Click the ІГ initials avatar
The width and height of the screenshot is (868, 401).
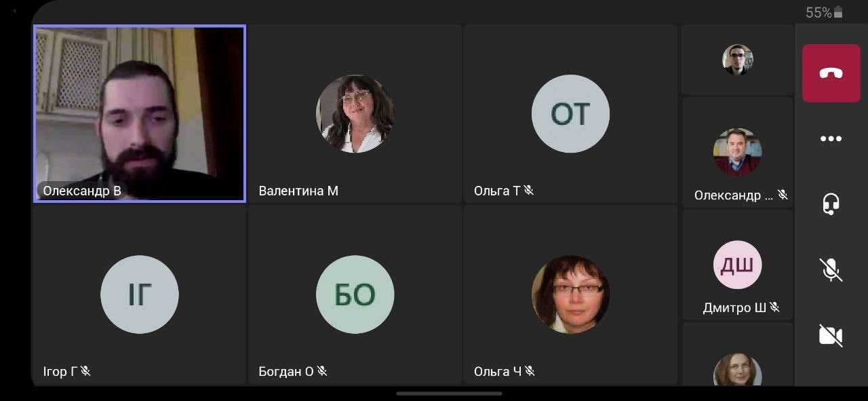[x=140, y=294]
